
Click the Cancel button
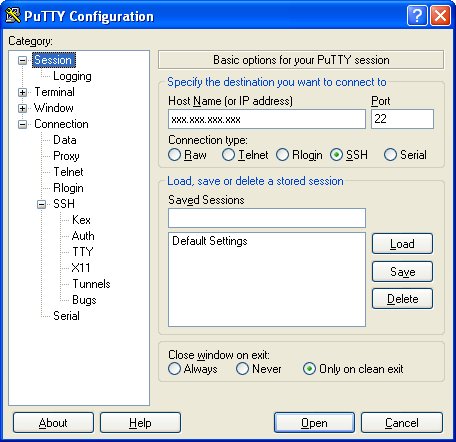402,423
